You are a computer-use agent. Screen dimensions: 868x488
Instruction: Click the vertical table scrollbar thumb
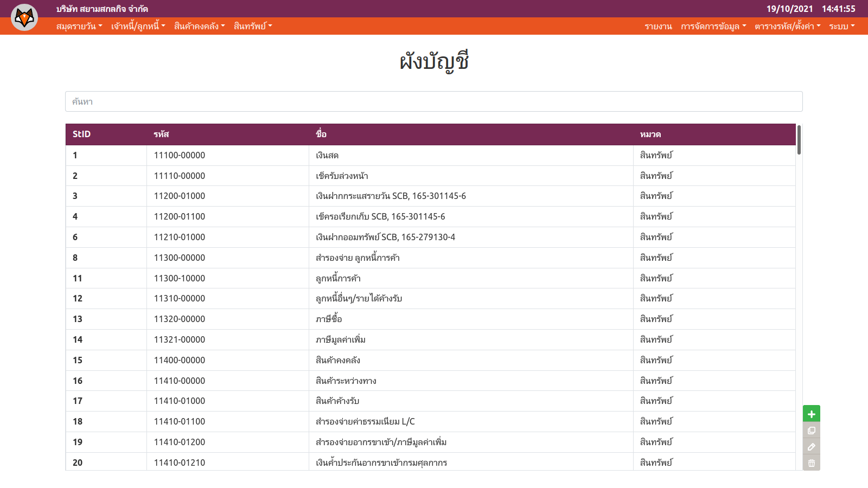(x=799, y=140)
